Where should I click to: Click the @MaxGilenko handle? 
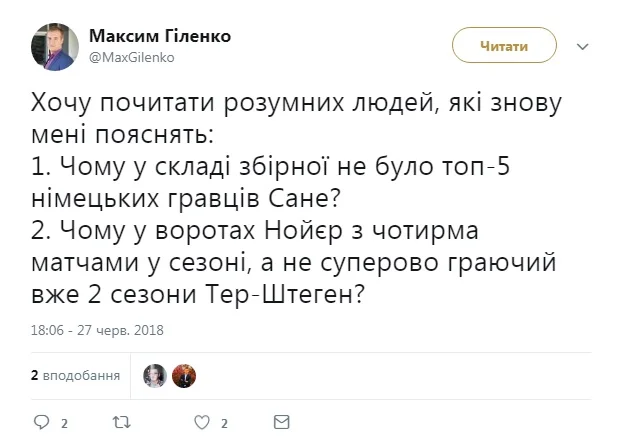(x=132, y=57)
